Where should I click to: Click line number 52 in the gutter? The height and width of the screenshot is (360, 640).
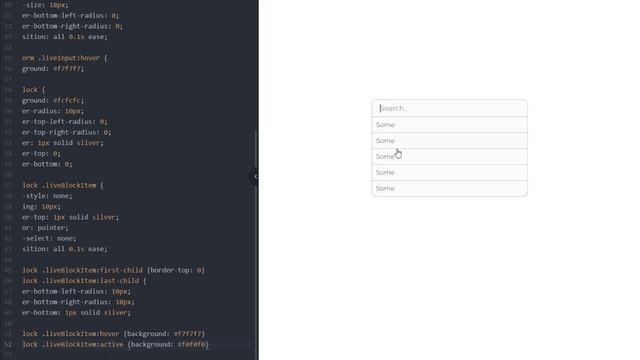pos(8,344)
